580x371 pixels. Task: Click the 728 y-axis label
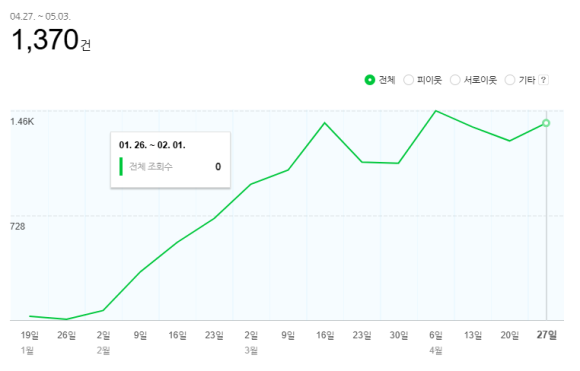click(17, 226)
